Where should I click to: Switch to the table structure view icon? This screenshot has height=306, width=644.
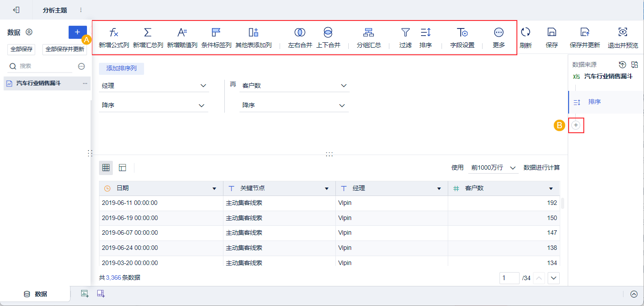pyautogui.click(x=123, y=167)
